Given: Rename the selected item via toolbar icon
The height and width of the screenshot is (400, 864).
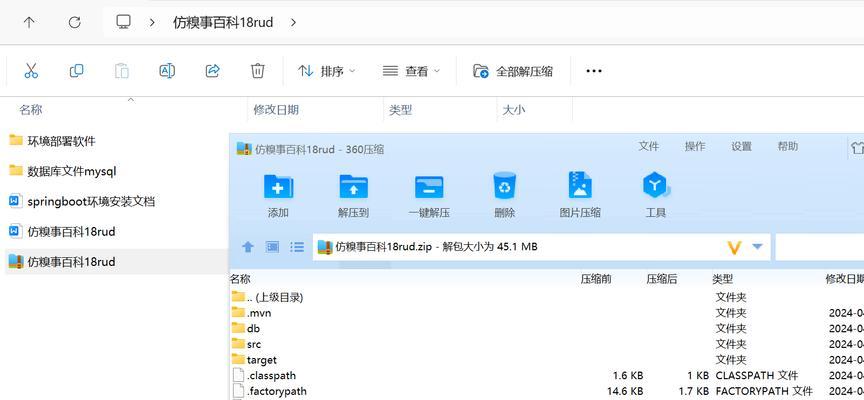Looking at the screenshot, I should [x=167, y=71].
